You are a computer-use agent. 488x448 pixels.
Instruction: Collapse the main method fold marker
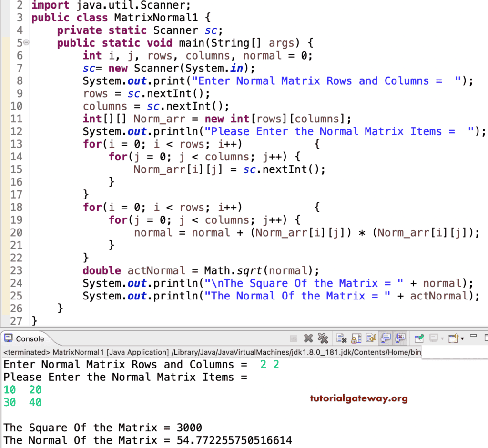[x=26, y=43]
